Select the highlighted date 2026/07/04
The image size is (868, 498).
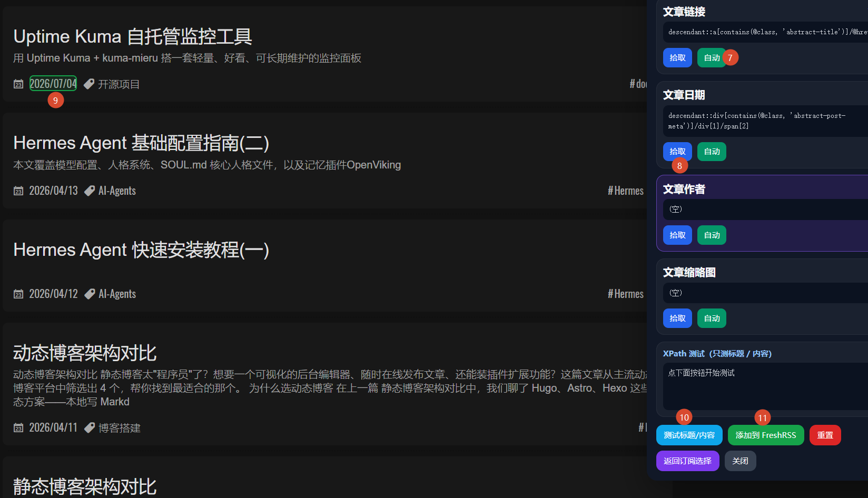point(53,84)
